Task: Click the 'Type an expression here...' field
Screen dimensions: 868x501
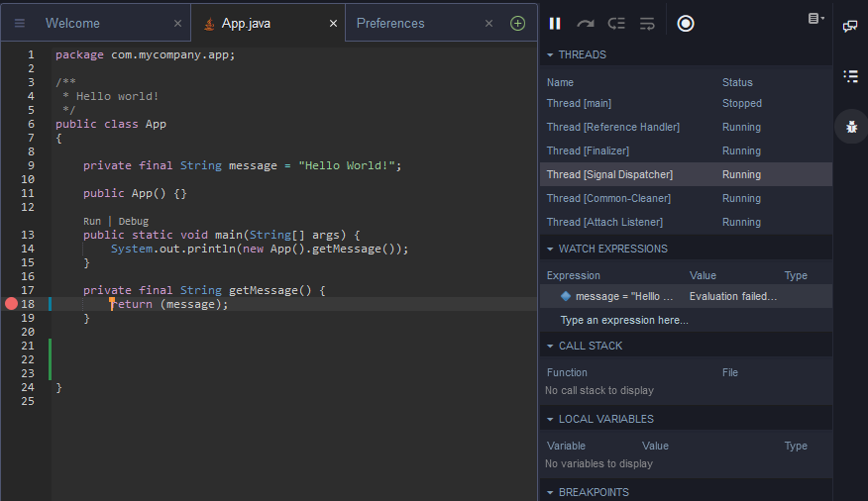Action: pyautogui.click(x=624, y=321)
